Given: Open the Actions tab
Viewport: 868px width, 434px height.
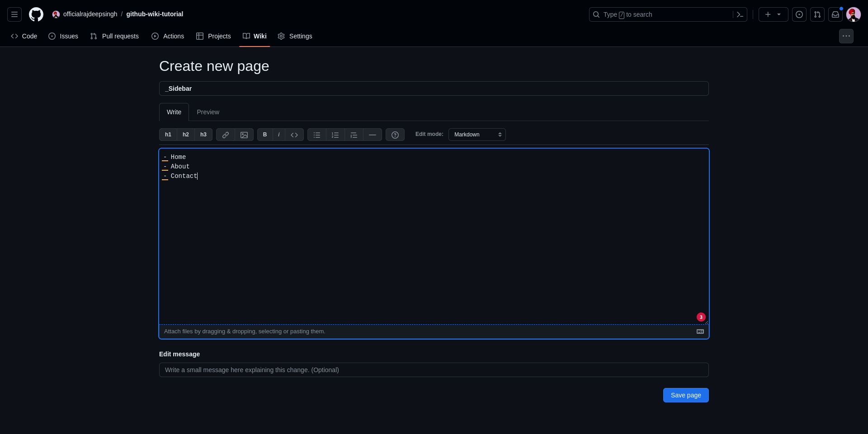Looking at the screenshot, I should [x=168, y=36].
